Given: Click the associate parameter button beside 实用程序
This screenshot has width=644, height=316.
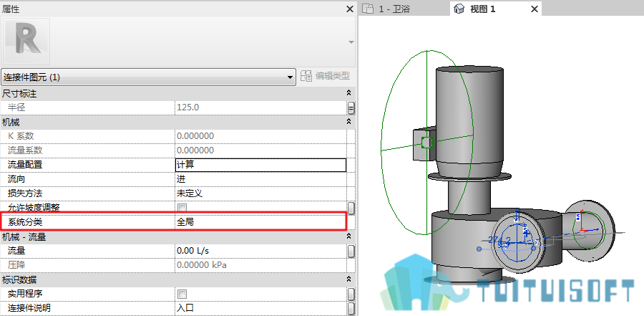Looking at the screenshot, I should click(x=351, y=295).
